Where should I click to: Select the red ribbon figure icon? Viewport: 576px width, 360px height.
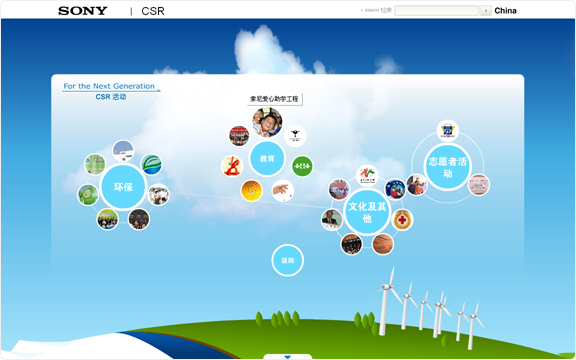coord(232,166)
